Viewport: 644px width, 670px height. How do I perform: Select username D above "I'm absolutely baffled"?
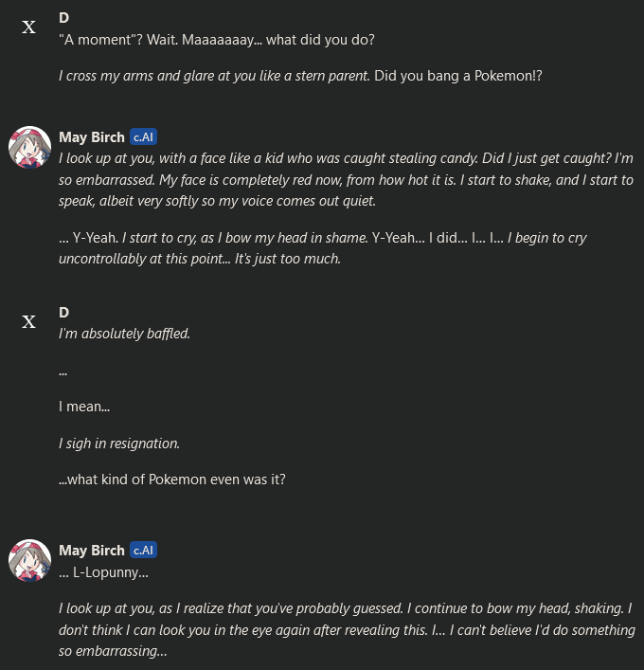click(x=63, y=312)
